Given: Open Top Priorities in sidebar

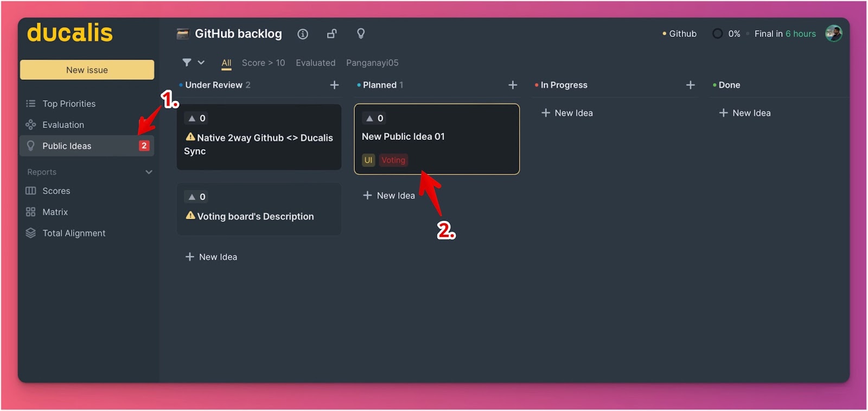Looking at the screenshot, I should (x=69, y=104).
